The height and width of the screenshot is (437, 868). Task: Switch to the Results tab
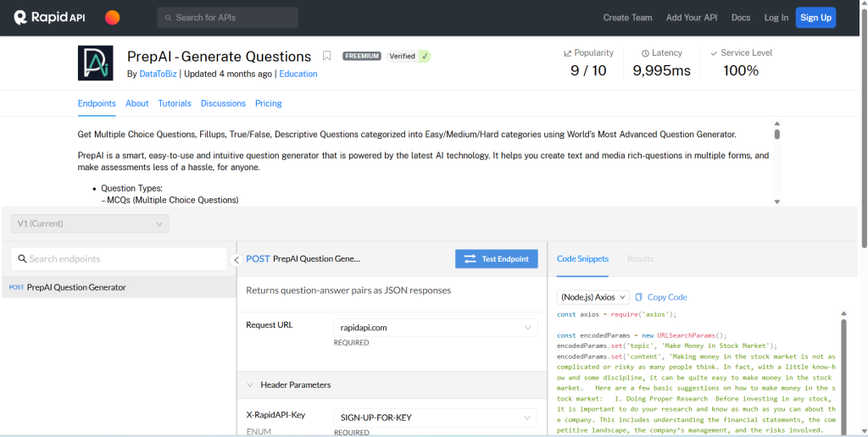(641, 259)
